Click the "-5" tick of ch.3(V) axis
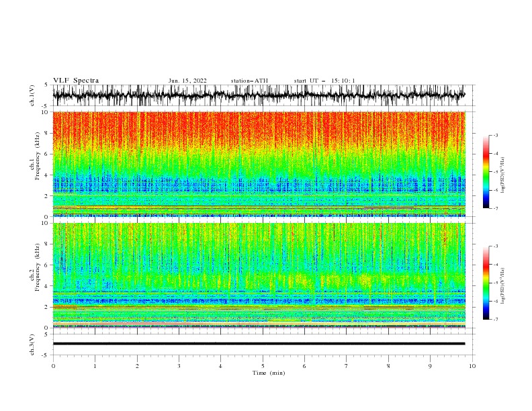 click(46, 355)
